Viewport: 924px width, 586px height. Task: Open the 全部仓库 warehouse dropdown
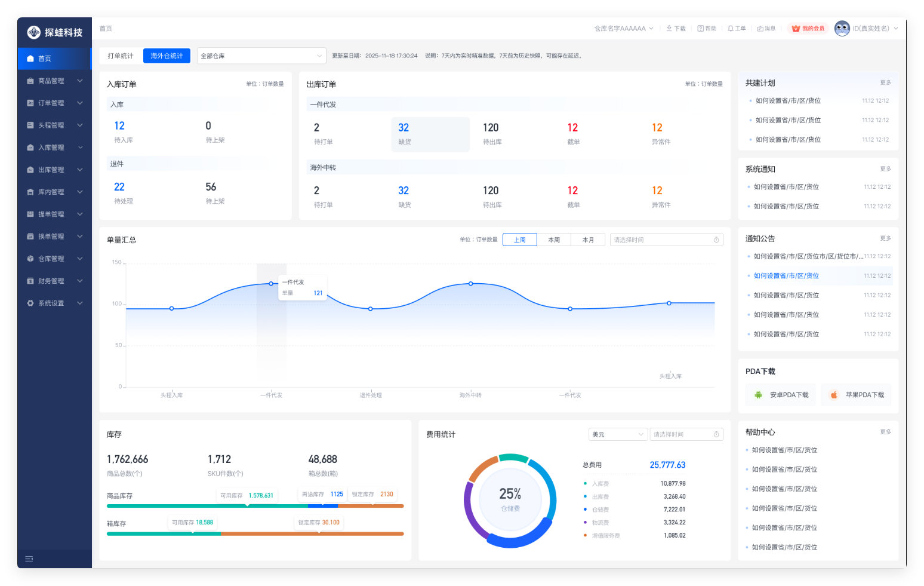coord(261,56)
